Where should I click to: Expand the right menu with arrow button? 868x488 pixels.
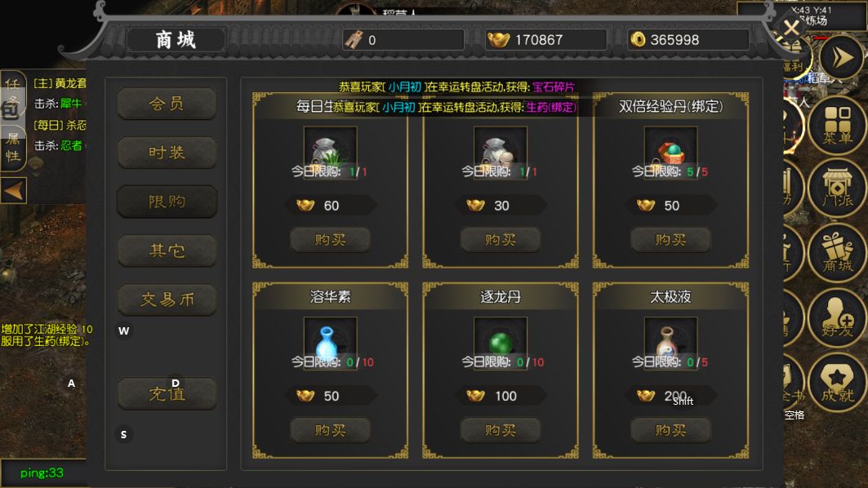(841, 57)
